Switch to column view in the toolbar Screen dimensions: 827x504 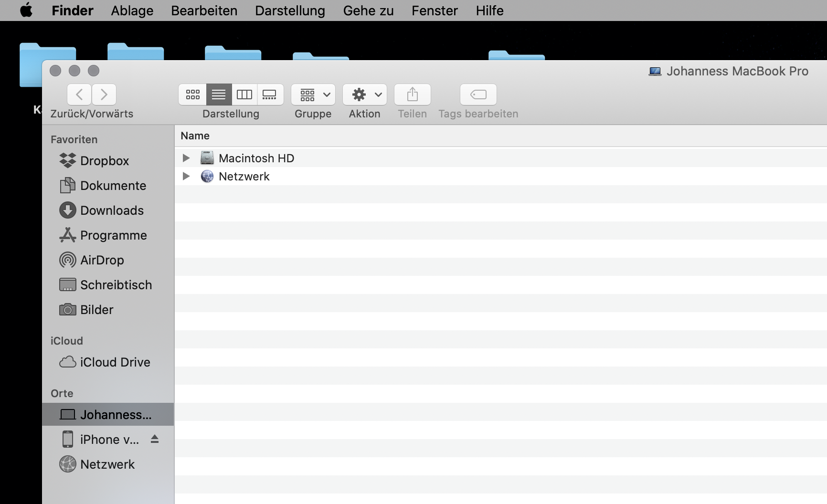(x=244, y=94)
